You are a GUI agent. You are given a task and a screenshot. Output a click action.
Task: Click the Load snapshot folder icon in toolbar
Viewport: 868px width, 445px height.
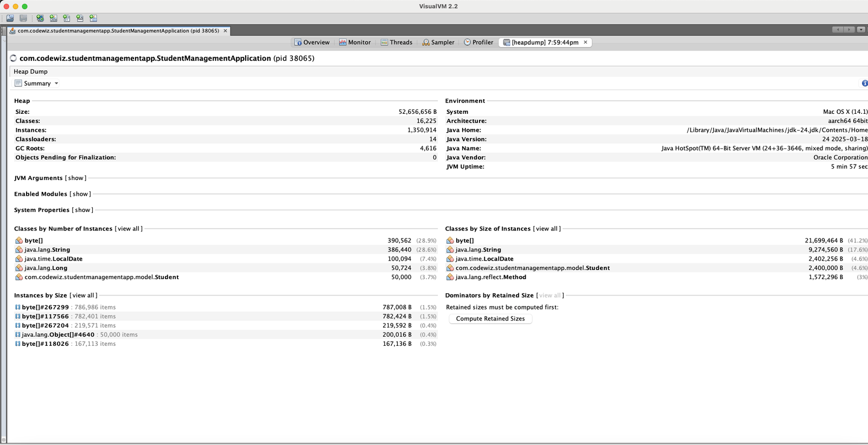10,18
